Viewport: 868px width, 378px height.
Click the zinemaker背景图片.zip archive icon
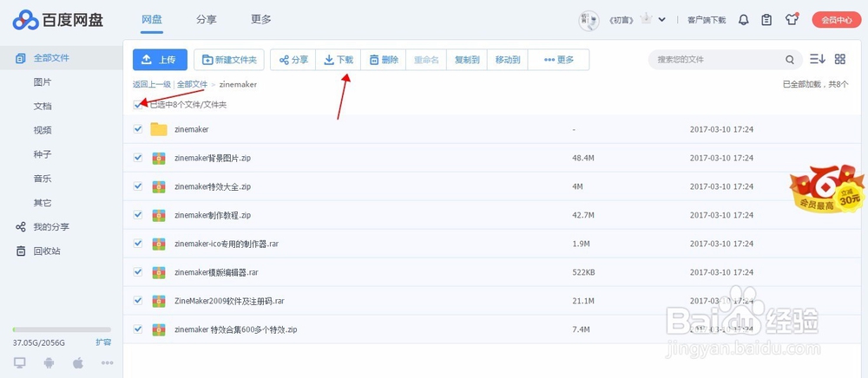[159, 158]
